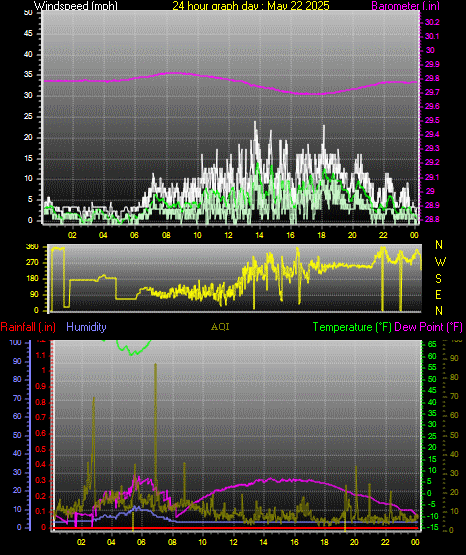The height and width of the screenshot is (555, 466).
Task: Click the green "-15" temperature scale value
Action: [x=432, y=527]
